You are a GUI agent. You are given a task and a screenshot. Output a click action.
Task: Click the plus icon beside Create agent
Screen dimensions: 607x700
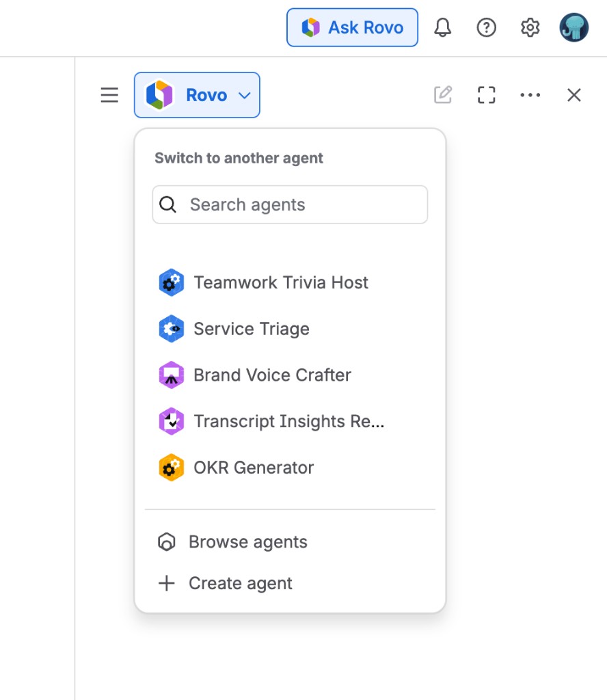(x=167, y=583)
